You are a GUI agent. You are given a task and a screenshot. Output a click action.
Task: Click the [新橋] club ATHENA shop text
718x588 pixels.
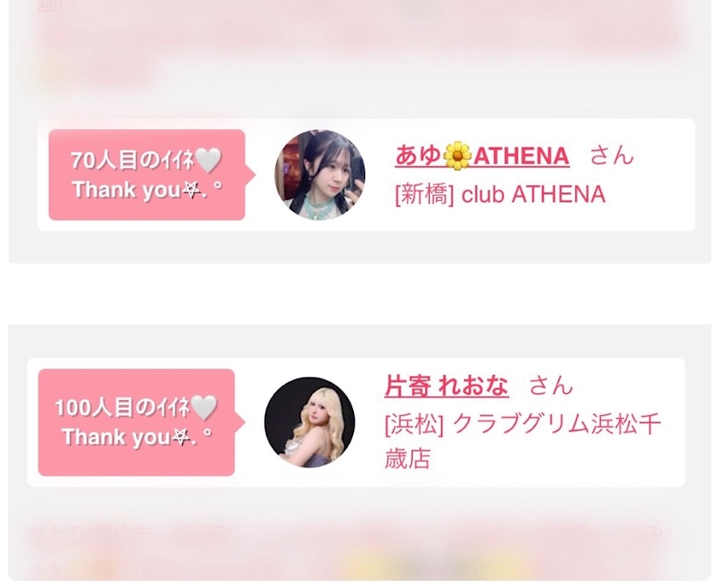pyautogui.click(x=500, y=195)
